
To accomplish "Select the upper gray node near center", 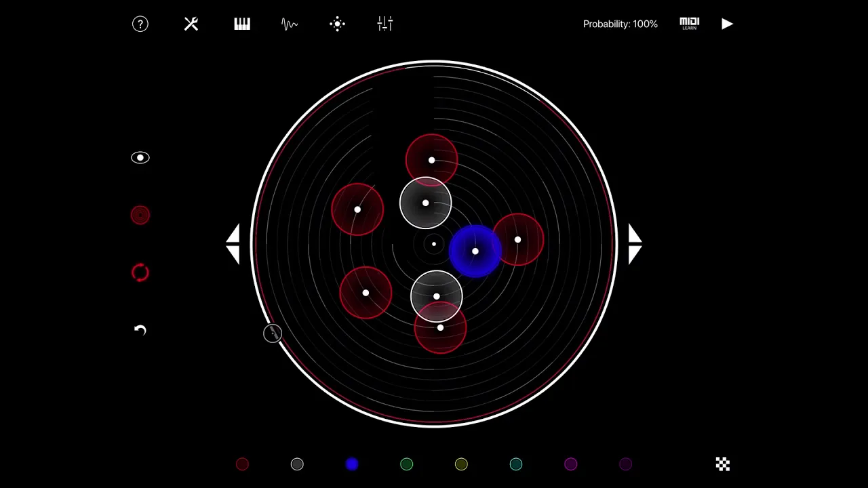I will pyautogui.click(x=426, y=203).
